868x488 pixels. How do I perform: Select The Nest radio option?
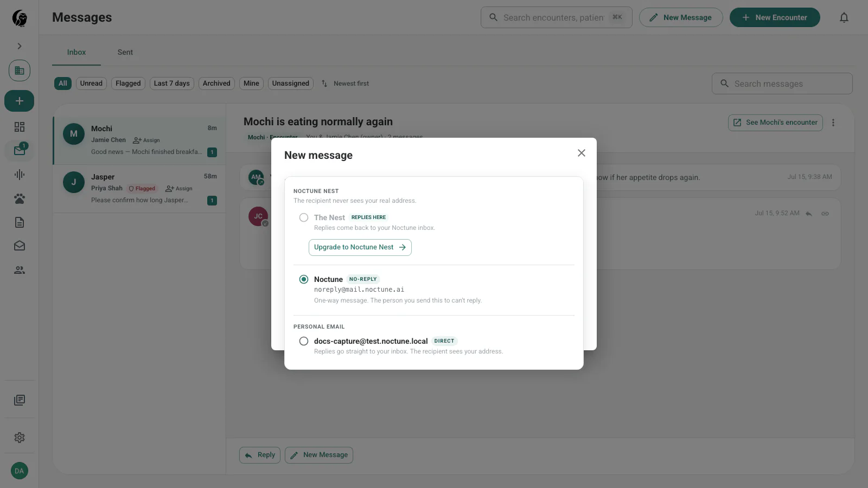pos(304,217)
